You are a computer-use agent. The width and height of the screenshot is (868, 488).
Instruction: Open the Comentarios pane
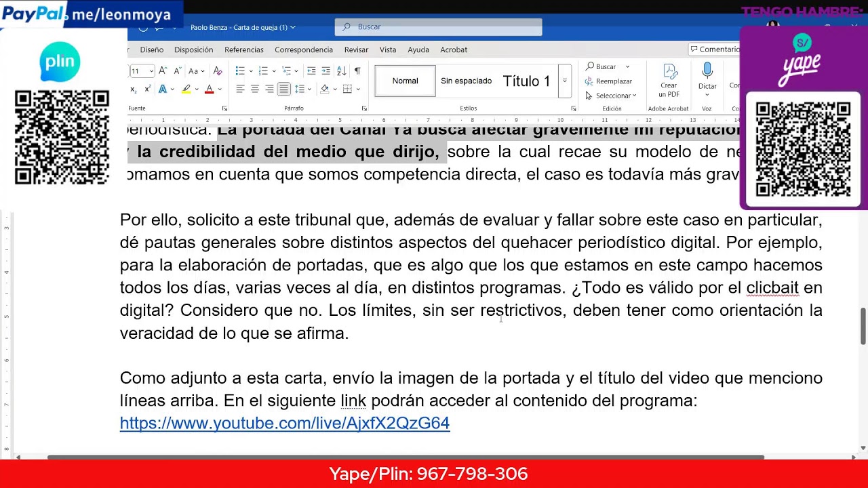(x=714, y=49)
